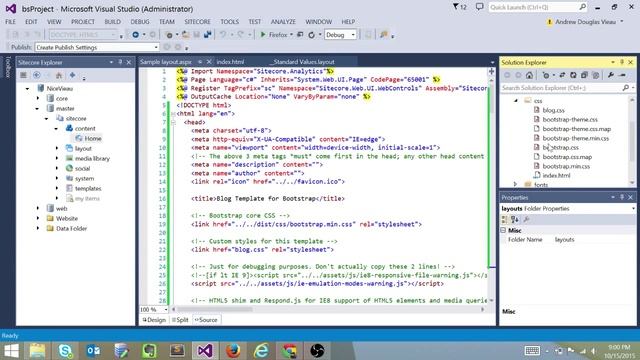Open Firefox from the Windows taskbar

233,351
